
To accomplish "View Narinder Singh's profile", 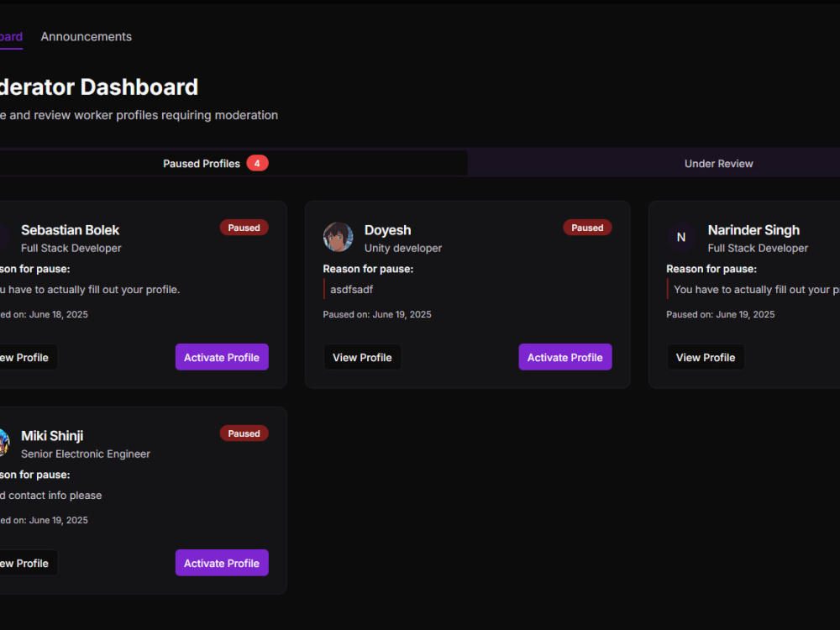I will [706, 357].
